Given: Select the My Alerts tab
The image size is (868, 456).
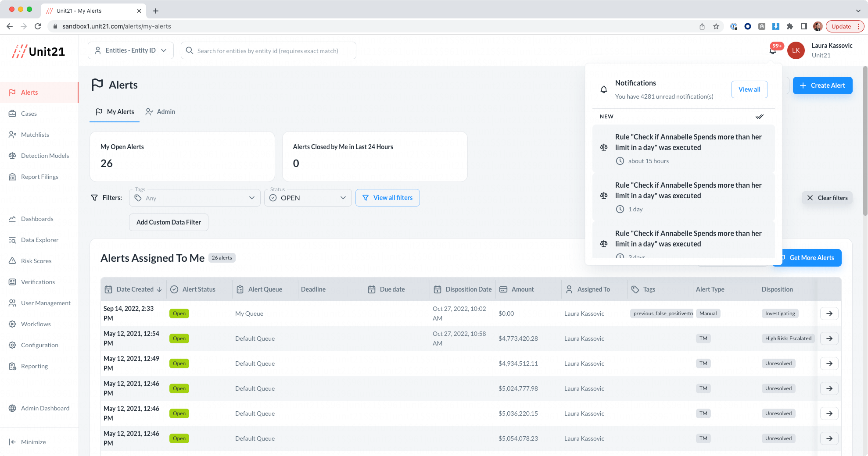Looking at the screenshot, I should (115, 112).
